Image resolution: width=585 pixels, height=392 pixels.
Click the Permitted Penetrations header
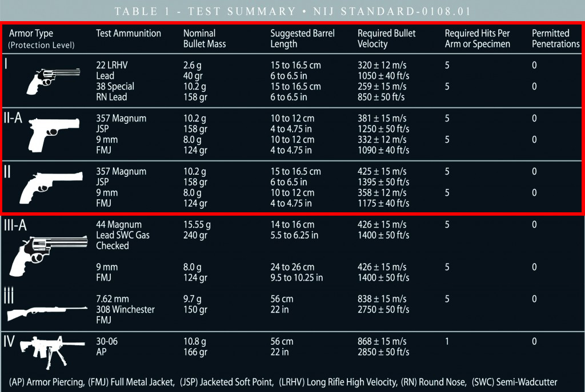tap(555, 38)
